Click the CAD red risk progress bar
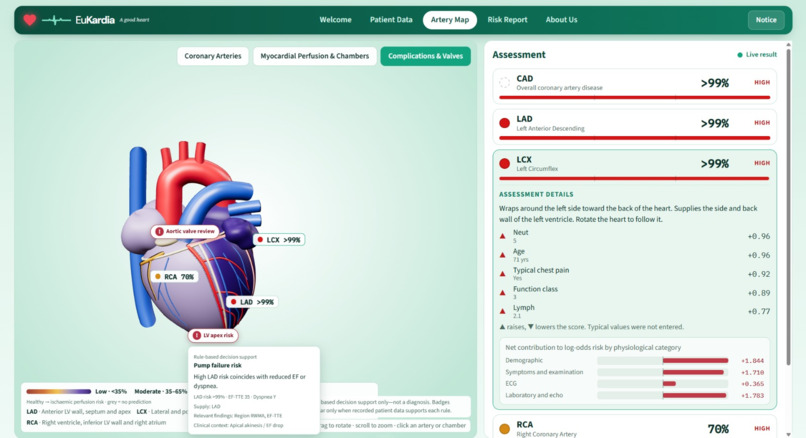806x438 pixels. point(634,97)
